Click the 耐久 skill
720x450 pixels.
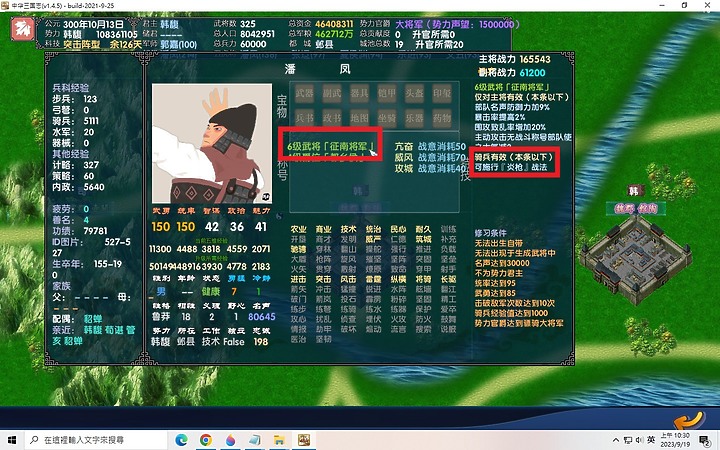tap(423, 229)
